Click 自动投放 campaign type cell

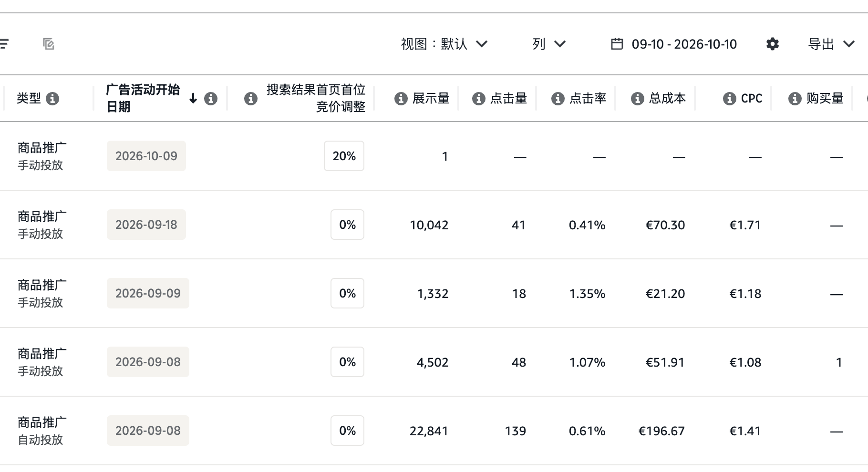coord(41,440)
